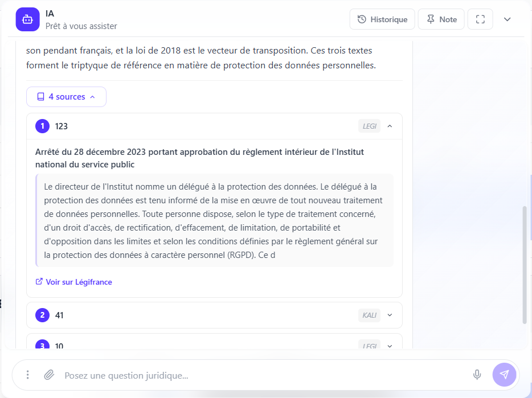Click the external link icon next to Voir sur Légifrance

click(39, 281)
